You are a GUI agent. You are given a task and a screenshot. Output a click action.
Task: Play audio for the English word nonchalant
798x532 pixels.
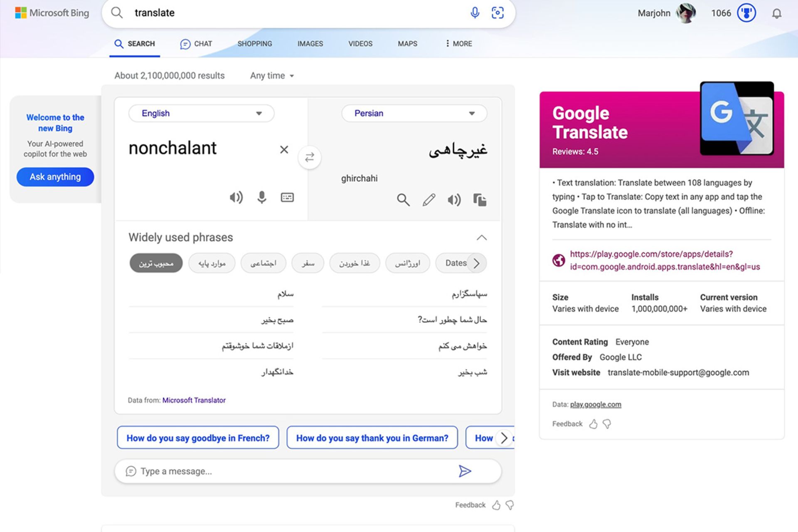pyautogui.click(x=236, y=197)
